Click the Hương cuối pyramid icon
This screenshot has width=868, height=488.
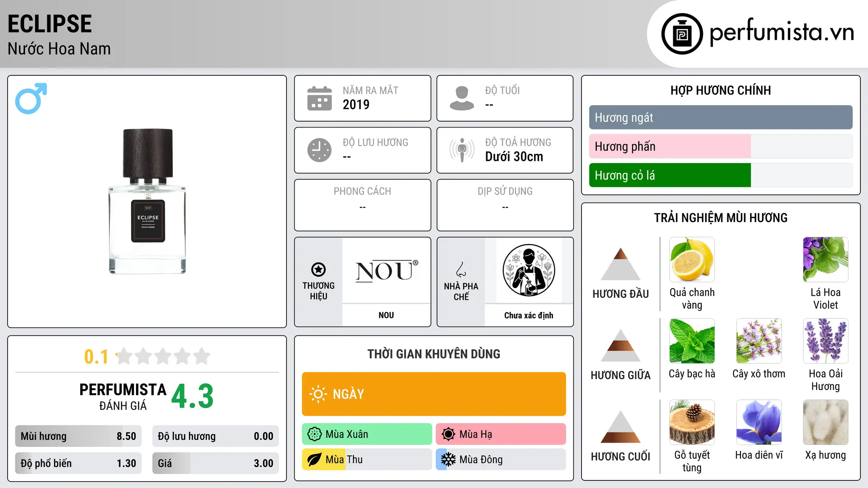tap(620, 427)
